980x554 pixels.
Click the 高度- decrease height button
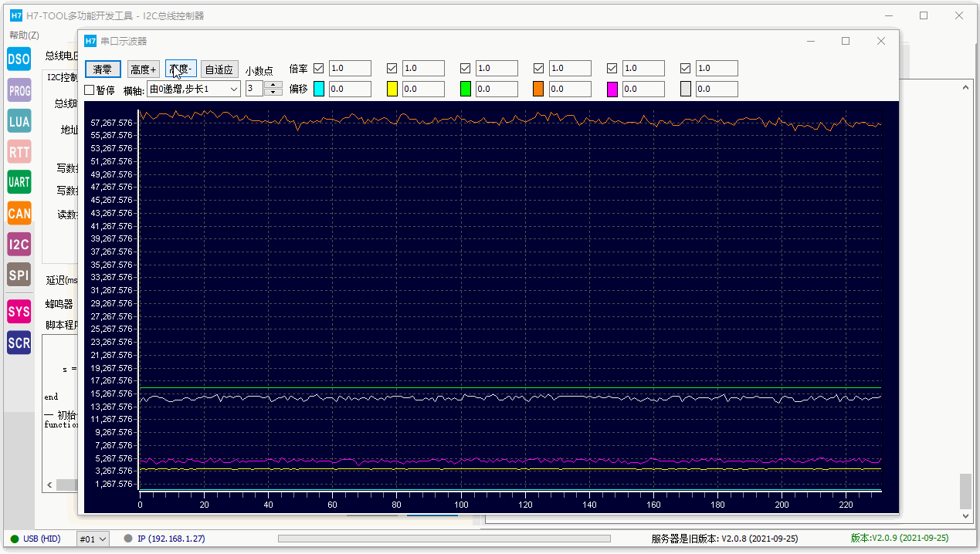tap(181, 69)
